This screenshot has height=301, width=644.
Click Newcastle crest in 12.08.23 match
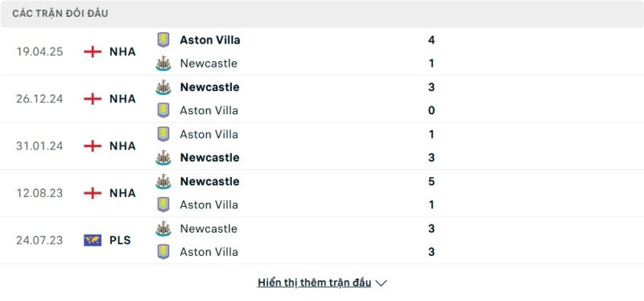tap(163, 182)
